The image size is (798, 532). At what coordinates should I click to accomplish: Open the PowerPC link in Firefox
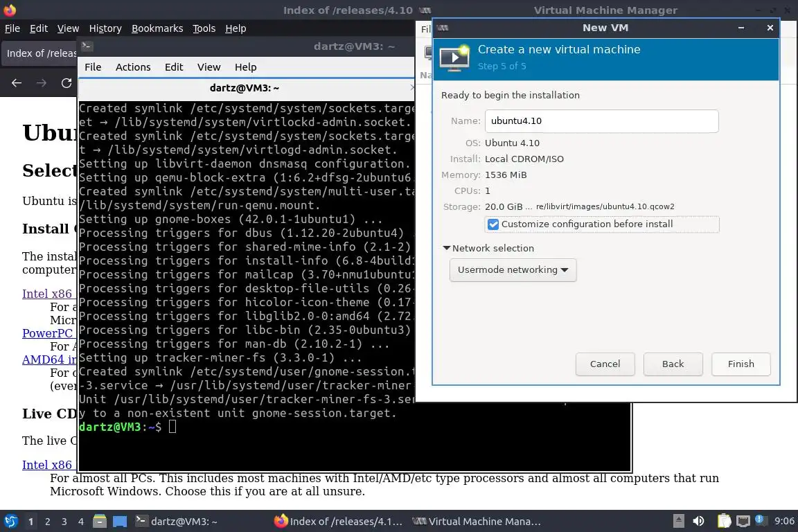tap(47, 333)
